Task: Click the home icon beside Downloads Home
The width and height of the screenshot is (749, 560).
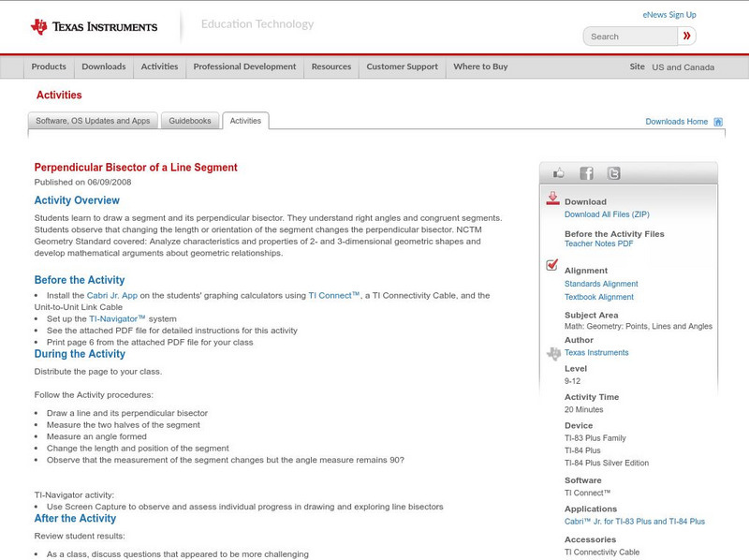Action: coord(718,122)
